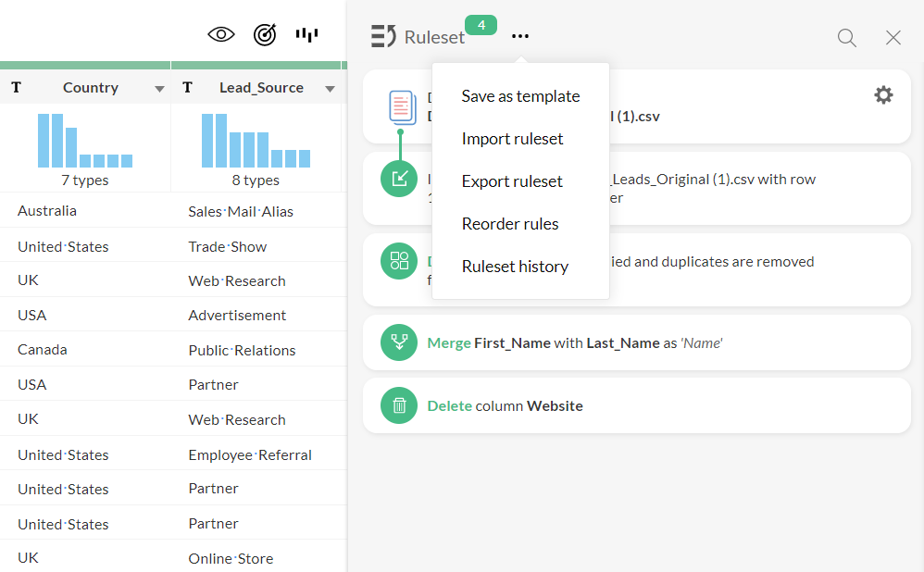This screenshot has width=924, height=572.
Task: Open the three-dot ruleset options menu
Action: 520,37
